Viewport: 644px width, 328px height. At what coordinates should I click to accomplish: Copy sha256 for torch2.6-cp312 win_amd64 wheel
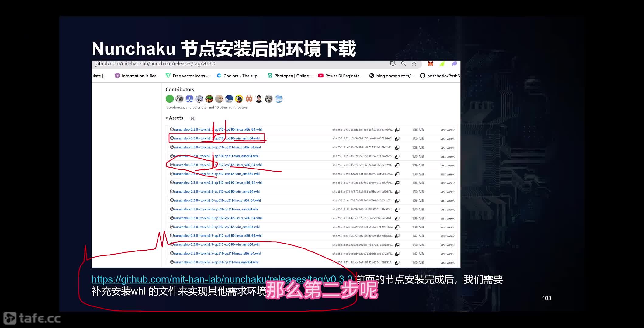point(397,227)
